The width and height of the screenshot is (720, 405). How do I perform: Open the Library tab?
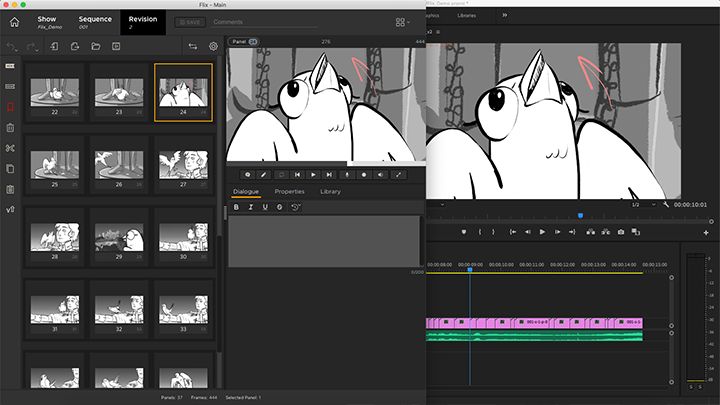(330, 191)
